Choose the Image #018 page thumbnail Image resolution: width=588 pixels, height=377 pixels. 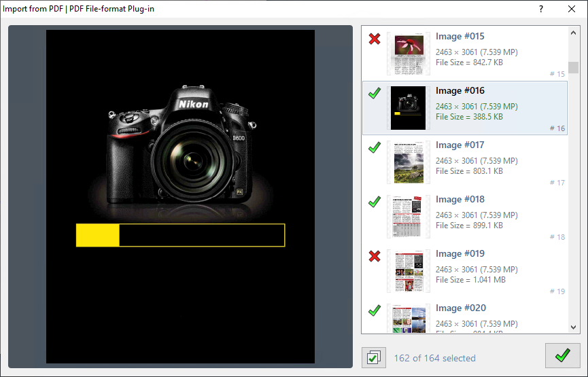point(408,216)
